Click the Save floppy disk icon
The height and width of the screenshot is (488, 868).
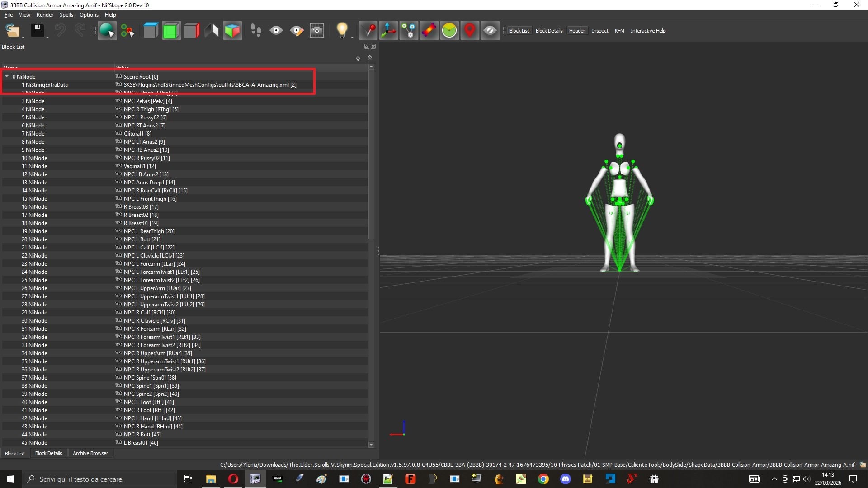(x=37, y=31)
